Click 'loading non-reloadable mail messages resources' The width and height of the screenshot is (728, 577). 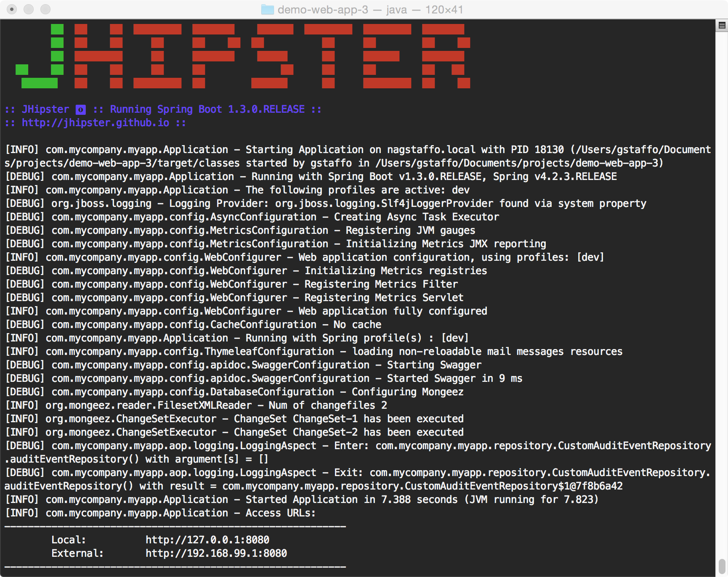487,352
